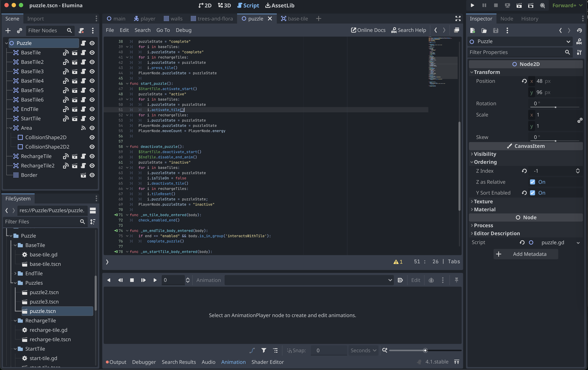The image size is (588, 370).
Task: Click the animation autoplay icon
Action: click(x=400, y=280)
